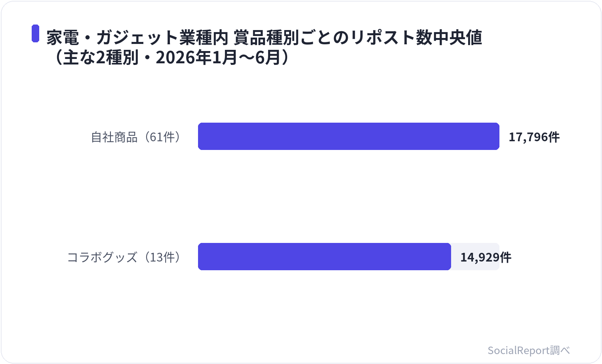602x364 pixels.
Task: Click the text 賞品種別ごとのリポスト数中央値 in title
Action: coord(358,38)
